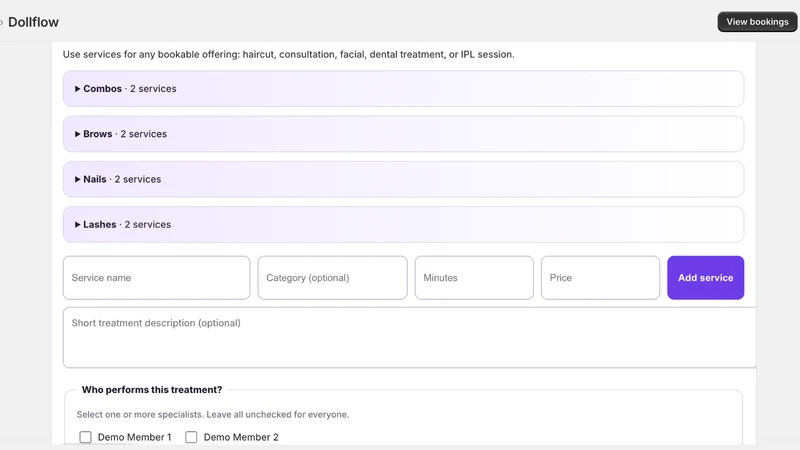The height and width of the screenshot is (450, 800).
Task: Click the Dollflow app title
Action: 34,22
